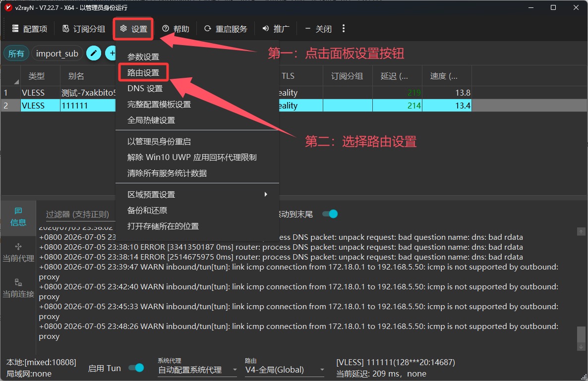The image size is (588, 381).
Task: Sort by the 延迟 column header
Action: tap(394, 76)
